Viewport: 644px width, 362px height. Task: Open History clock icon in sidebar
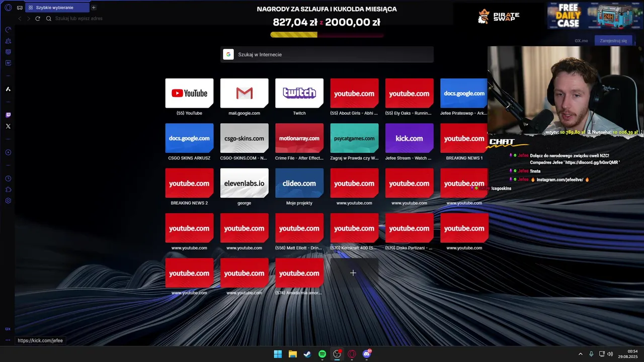[x=8, y=178]
